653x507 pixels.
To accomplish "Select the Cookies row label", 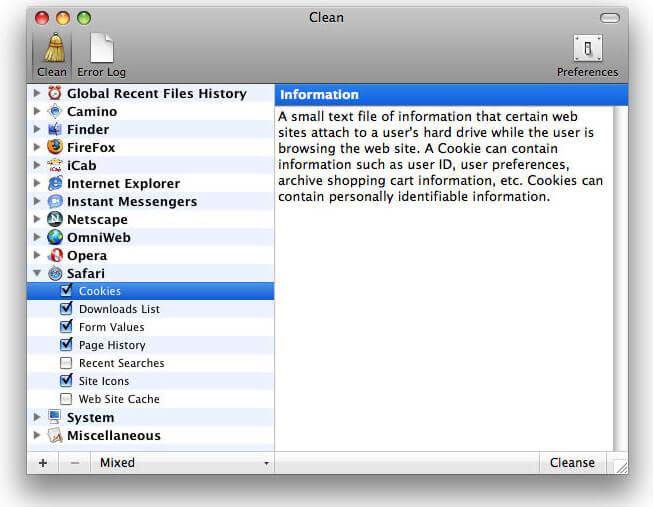I will pos(100,291).
